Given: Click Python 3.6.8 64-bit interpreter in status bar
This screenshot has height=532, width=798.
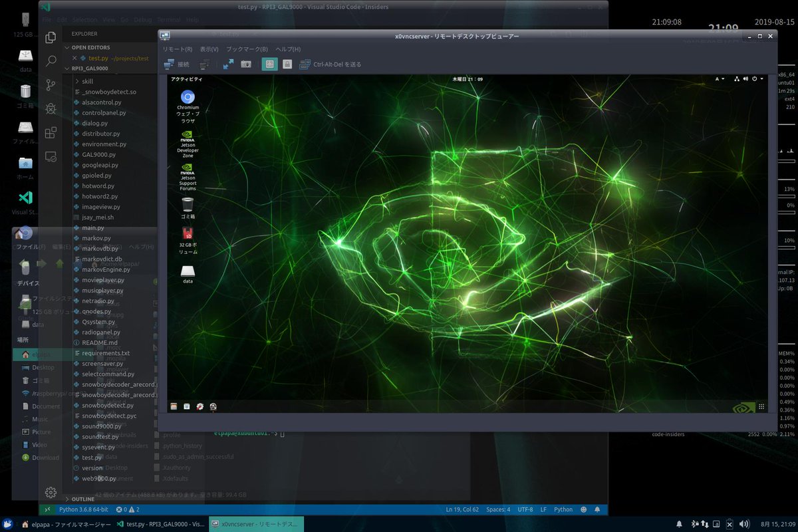Looking at the screenshot, I should coord(84,510).
